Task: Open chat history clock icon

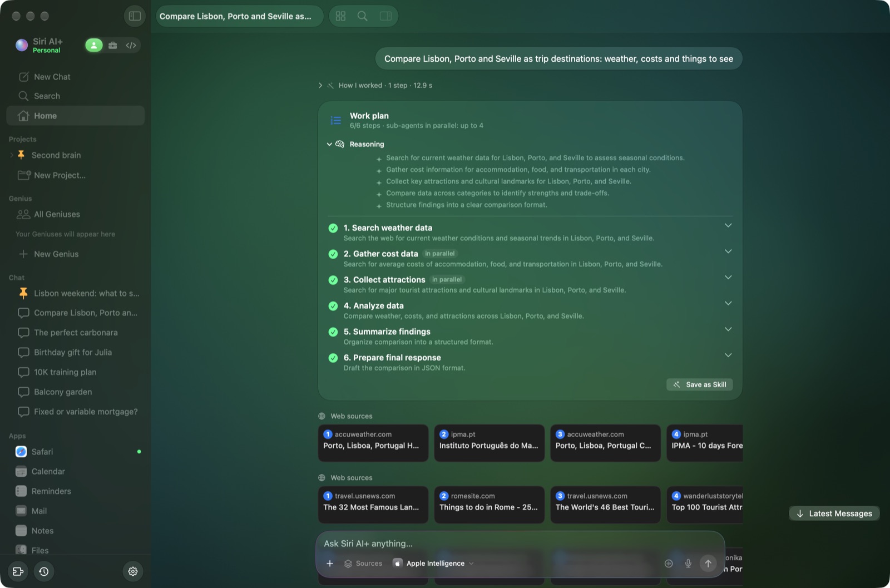Action: click(44, 571)
